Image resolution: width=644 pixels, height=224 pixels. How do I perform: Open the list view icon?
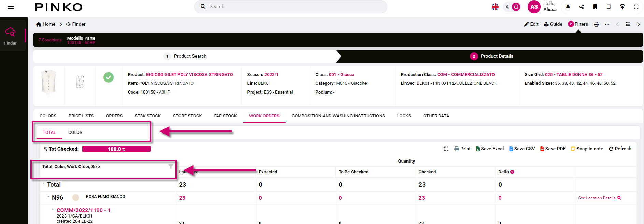(628, 24)
